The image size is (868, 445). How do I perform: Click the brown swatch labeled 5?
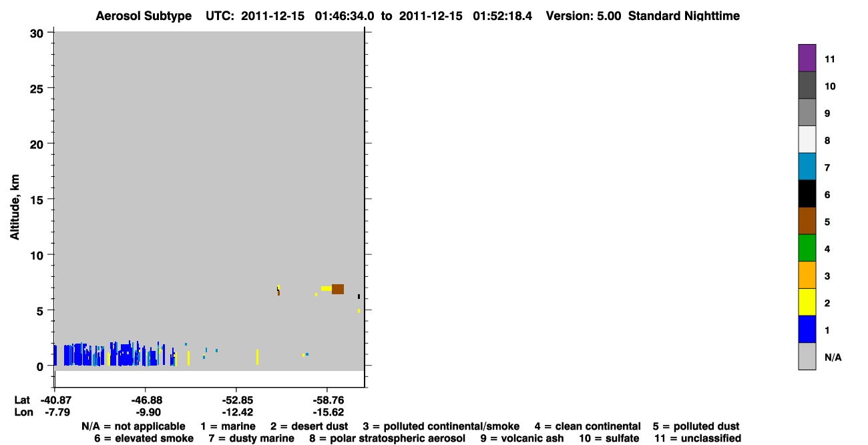807,221
